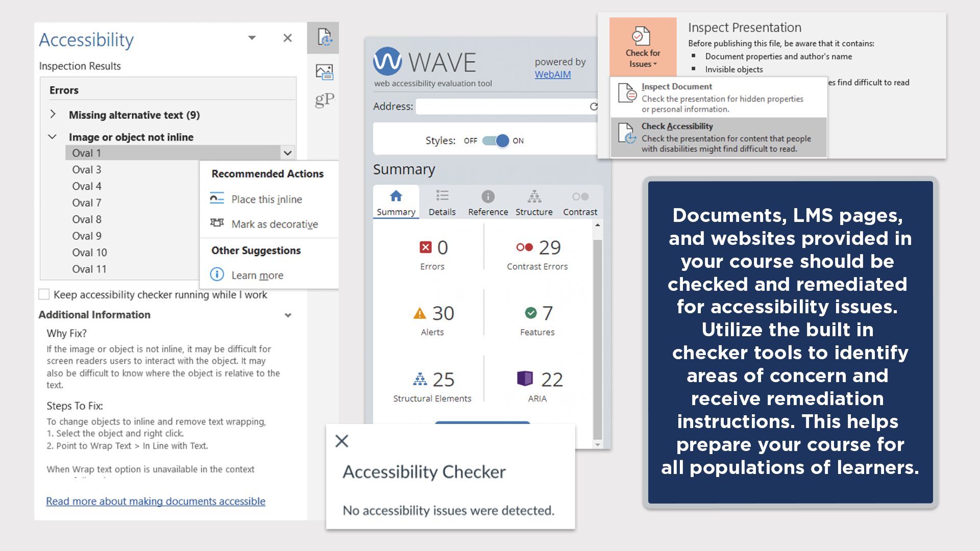Screen dimensions: 980x551
Task: Choose Place this inline action
Action: (266, 199)
